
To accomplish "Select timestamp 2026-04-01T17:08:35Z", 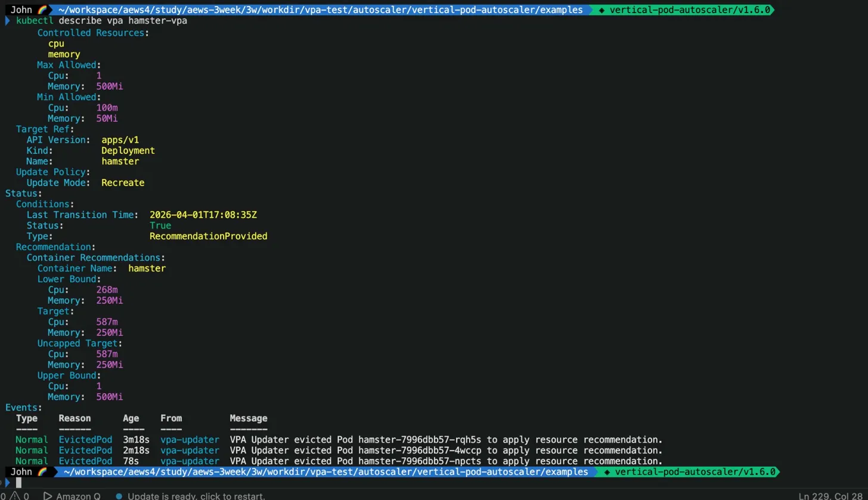I will [203, 215].
